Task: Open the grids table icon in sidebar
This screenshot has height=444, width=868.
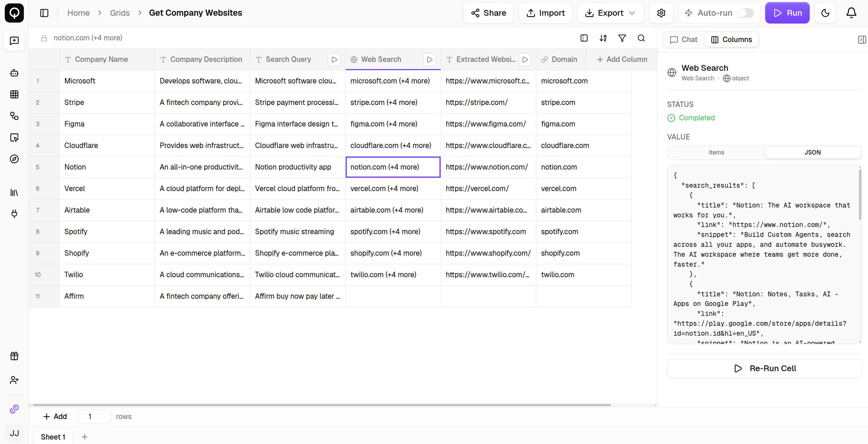Action: [x=14, y=94]
